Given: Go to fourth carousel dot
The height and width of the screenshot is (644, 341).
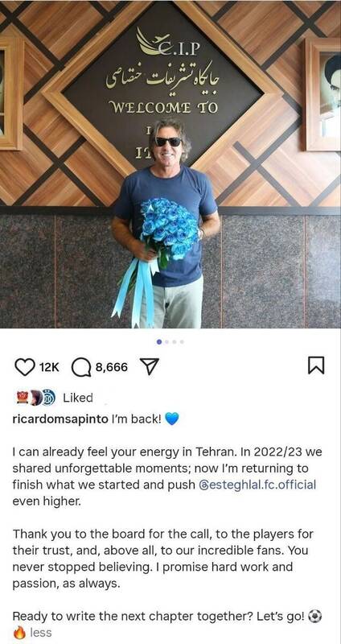Looking at the screenshot, I should [x=182, y=341].
